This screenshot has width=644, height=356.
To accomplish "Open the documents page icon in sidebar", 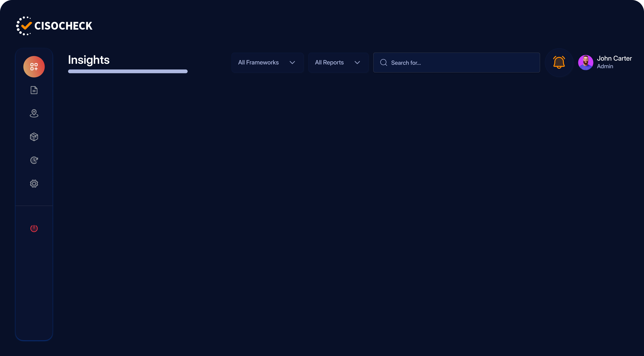I will pyautogui.click(x=34, y=90).
